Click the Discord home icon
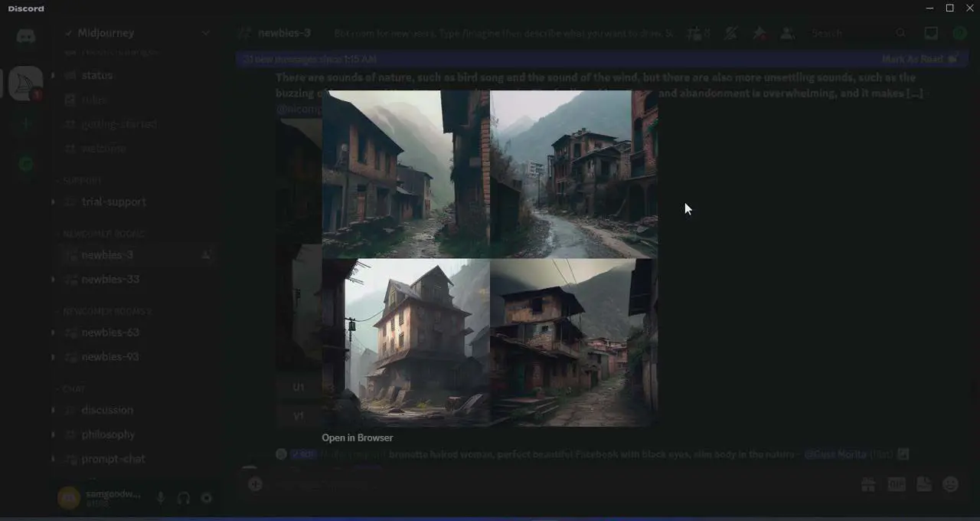Image resolution: width=980 pixels, height=521 pixels. click(26, 36)
